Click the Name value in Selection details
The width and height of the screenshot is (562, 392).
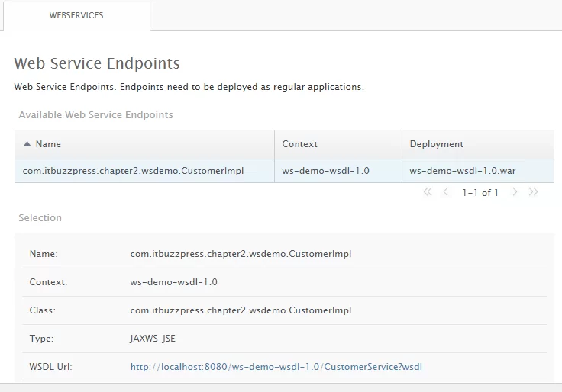coord(241,254)
